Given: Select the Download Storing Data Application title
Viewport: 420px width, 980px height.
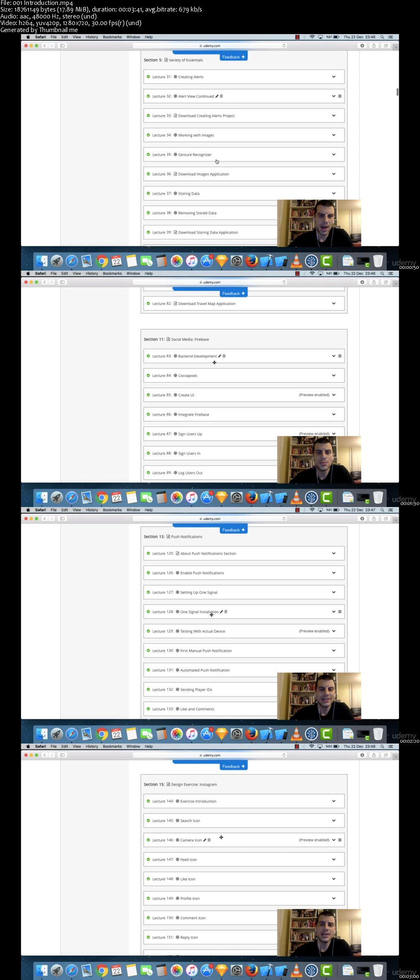Looking at the screenshot, I should point(208,232).
